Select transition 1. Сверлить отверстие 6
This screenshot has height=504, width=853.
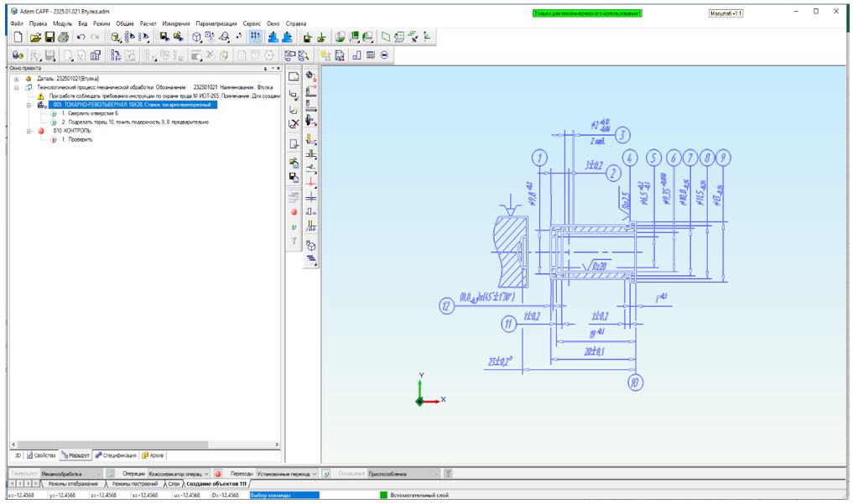point(86,113)
